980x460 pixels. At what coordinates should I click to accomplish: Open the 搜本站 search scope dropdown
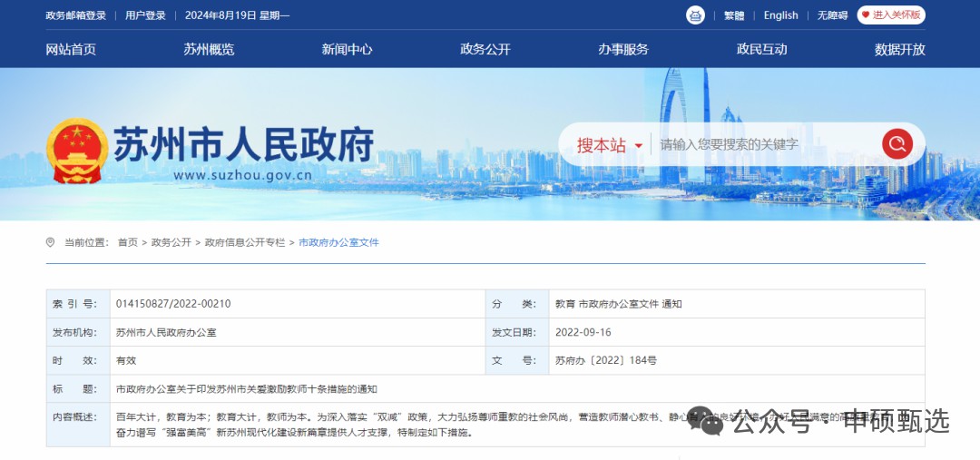tap(610, 145)
